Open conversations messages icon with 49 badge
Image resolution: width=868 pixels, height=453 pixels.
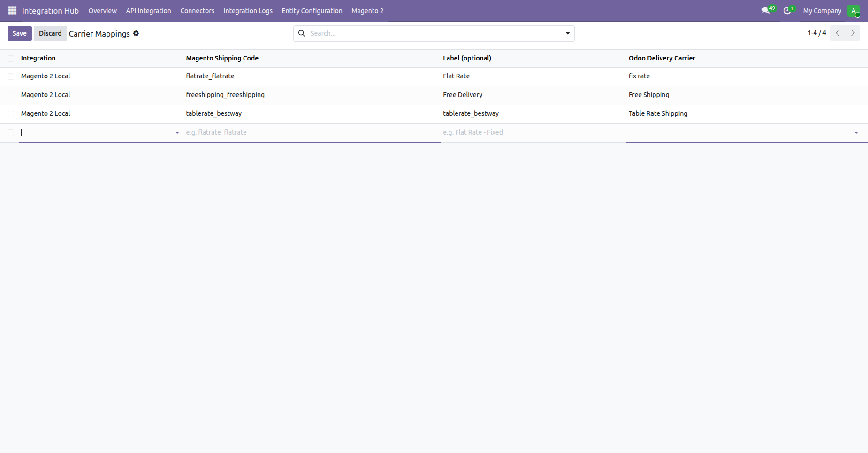(768, 10)
